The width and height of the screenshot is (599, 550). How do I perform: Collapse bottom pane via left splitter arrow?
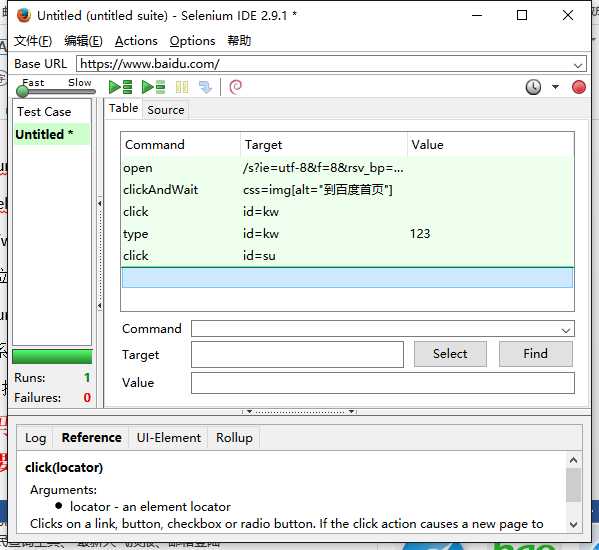[249, 412]
